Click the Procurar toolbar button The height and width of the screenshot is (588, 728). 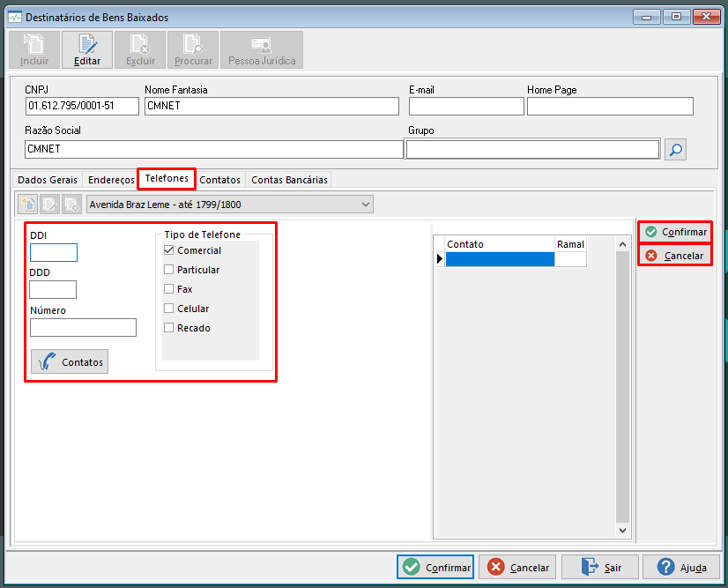pyautogui.click(x=193, y=50)
